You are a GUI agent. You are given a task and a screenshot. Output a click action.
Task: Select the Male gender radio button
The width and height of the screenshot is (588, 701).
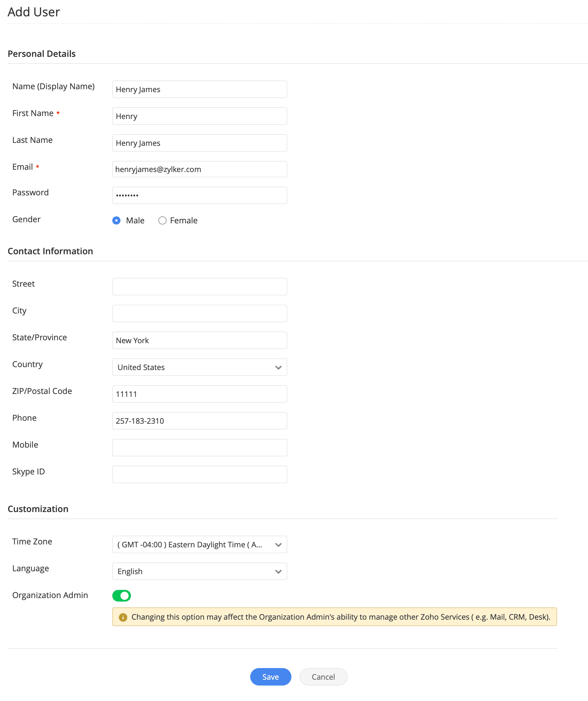pos(116,220)
